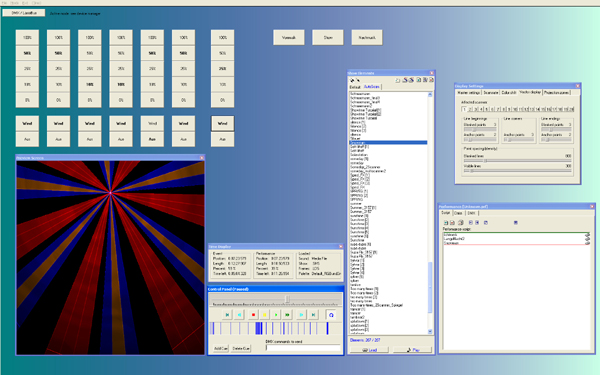Click the third icon in Performance toolbar

[x=461, y=222]
